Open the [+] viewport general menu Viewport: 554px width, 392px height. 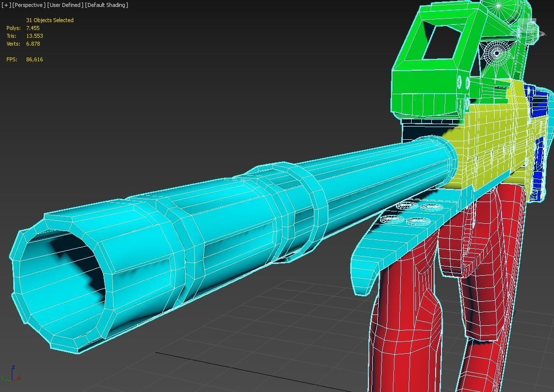coord(6,5)
